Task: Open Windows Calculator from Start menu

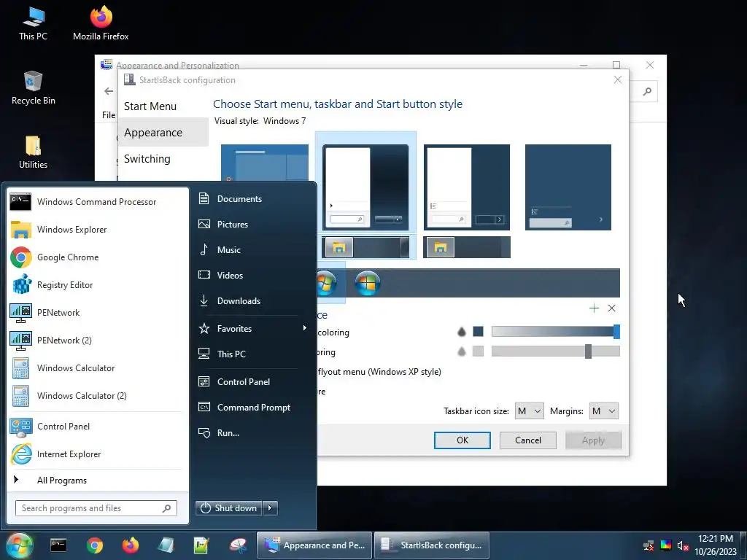Action: [97, 367]
